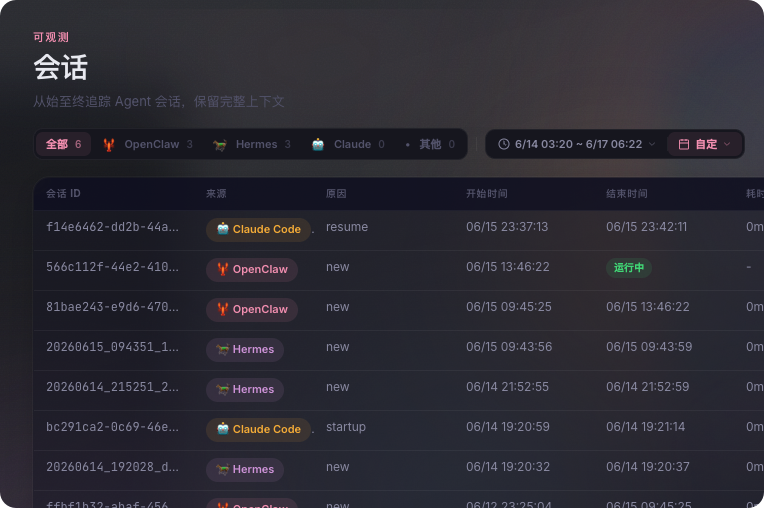Open session 81bae243-e9d6-470...
The width and height of the screenshot is (764, 508).
point(112,307)
